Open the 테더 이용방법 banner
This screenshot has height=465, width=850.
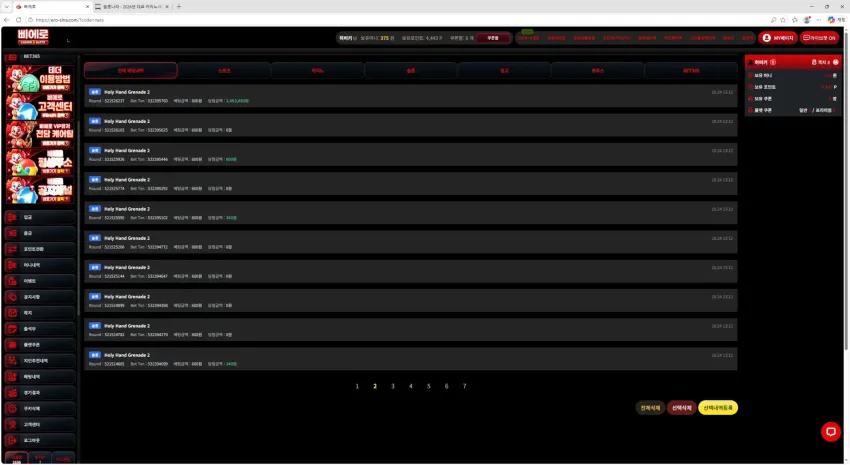[40, 79]
